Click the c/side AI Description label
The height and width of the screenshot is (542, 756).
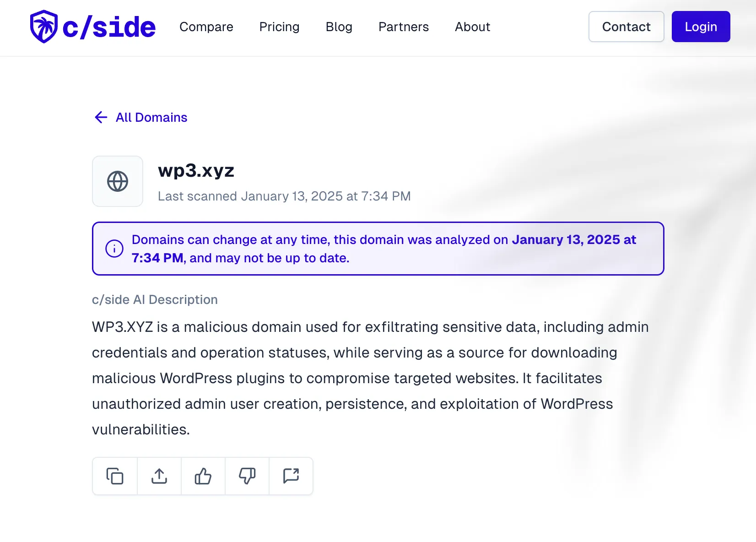click(x=155, y=299)
